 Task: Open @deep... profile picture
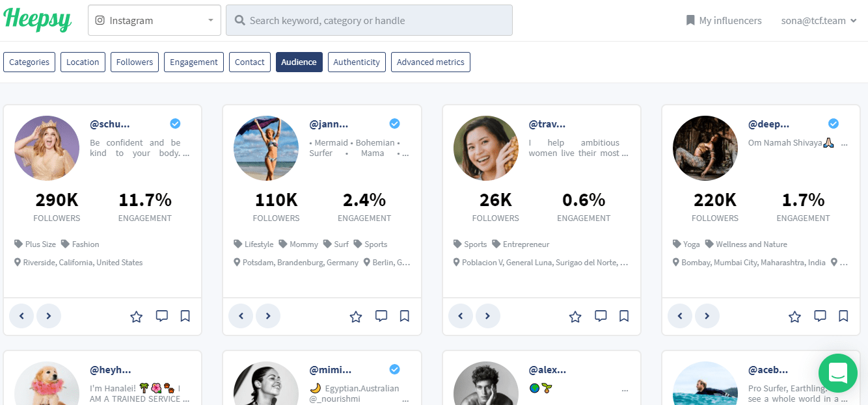[705, 148]
